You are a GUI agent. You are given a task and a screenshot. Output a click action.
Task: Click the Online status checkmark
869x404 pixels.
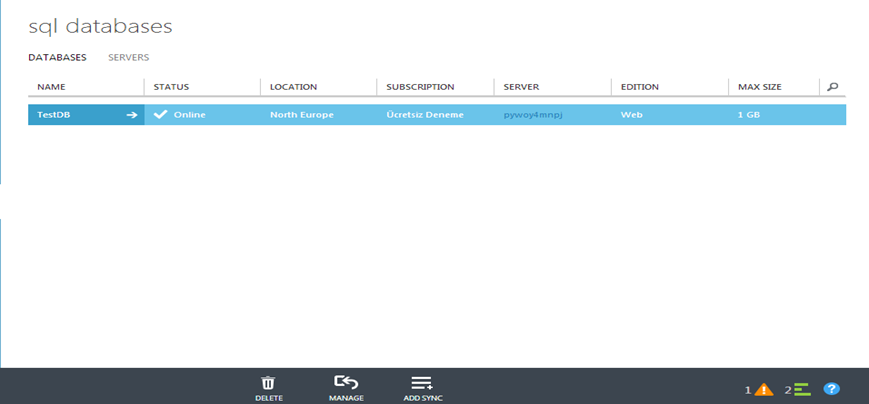point(160,115)
